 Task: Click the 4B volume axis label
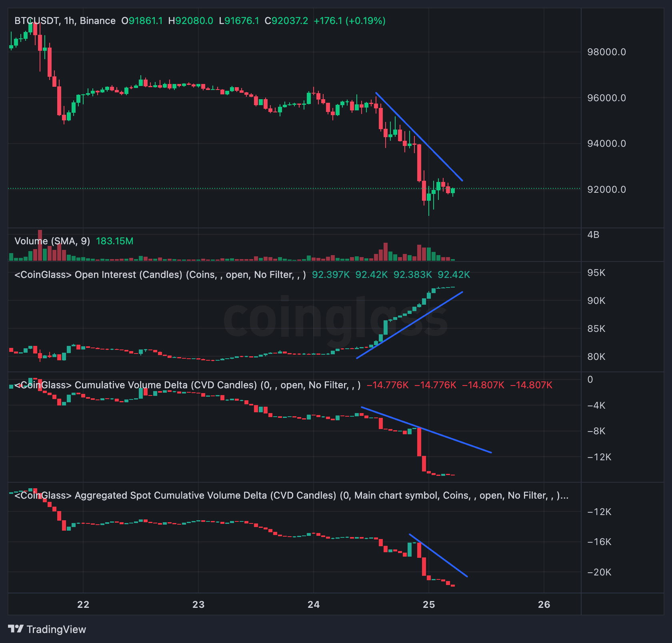coord(593,235)
